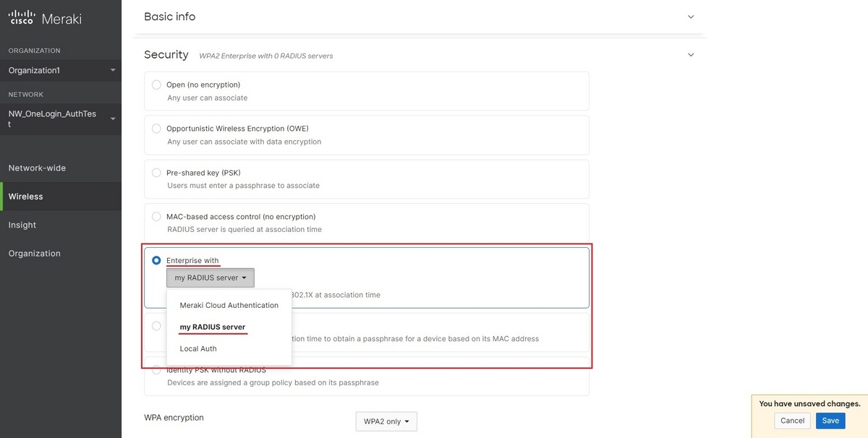Select the Enterprise with radio button
This screenshot has width=868, height=438.
156,260
